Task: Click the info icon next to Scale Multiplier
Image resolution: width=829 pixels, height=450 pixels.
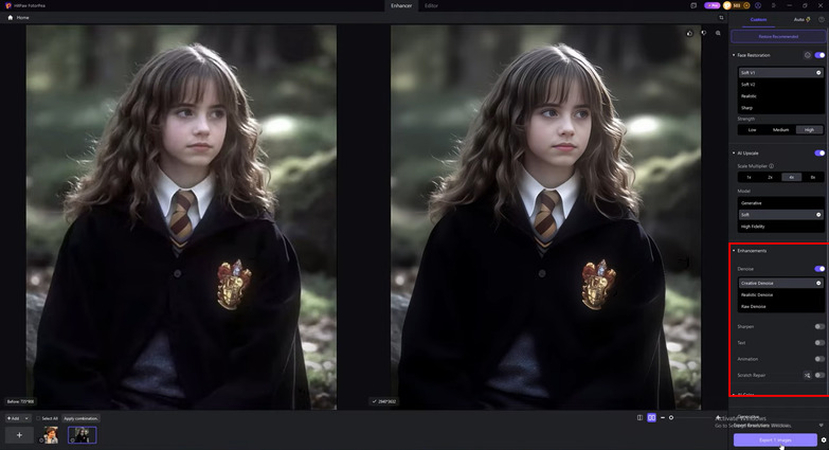Action: [x=771, y=166]
